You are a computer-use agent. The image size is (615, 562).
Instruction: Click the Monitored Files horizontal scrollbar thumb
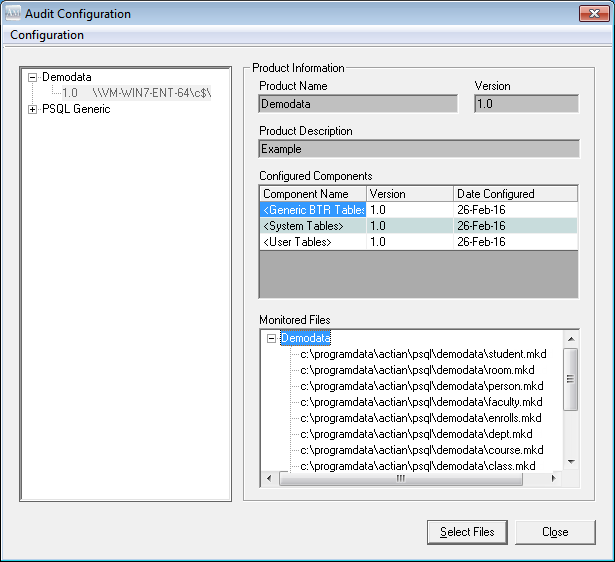click(x=400, y=478)
